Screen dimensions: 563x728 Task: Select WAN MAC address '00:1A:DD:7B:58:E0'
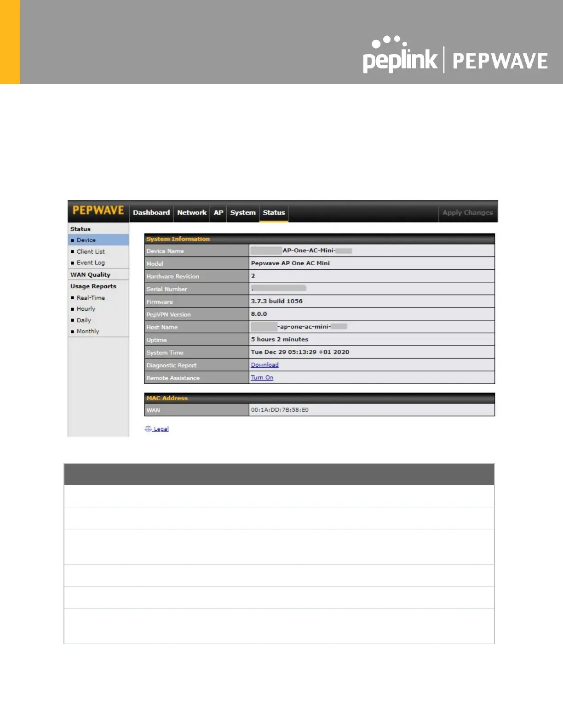(280, 409)
